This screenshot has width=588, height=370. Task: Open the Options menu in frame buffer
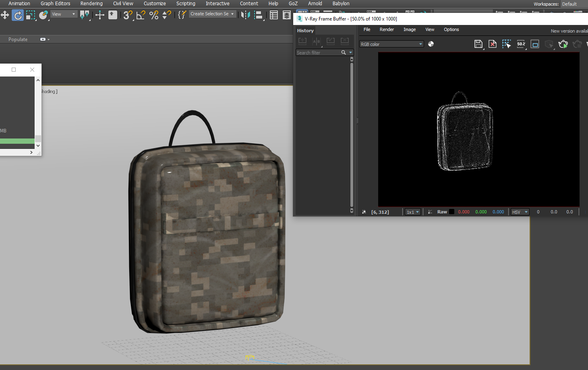point(451,29)
